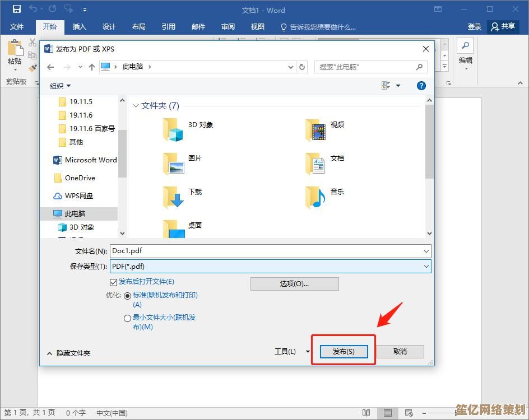The width and height of the screenshot is (529, 420).
Task: Open the 3D 对象 folder icon
Action: point(173,130)
